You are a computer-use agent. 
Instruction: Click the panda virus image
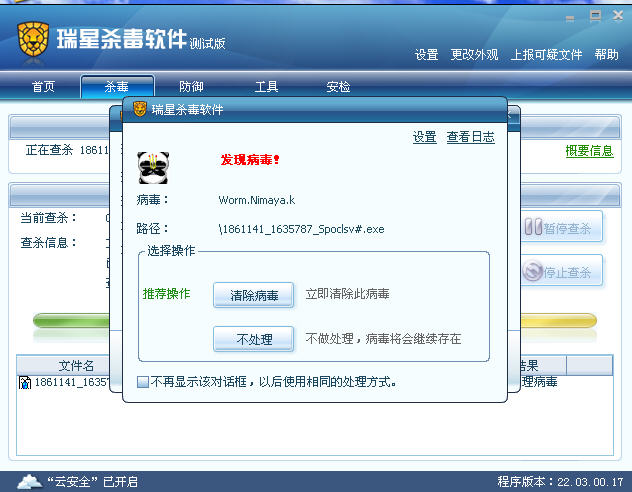pyautogui.click(x=153, y=168)
